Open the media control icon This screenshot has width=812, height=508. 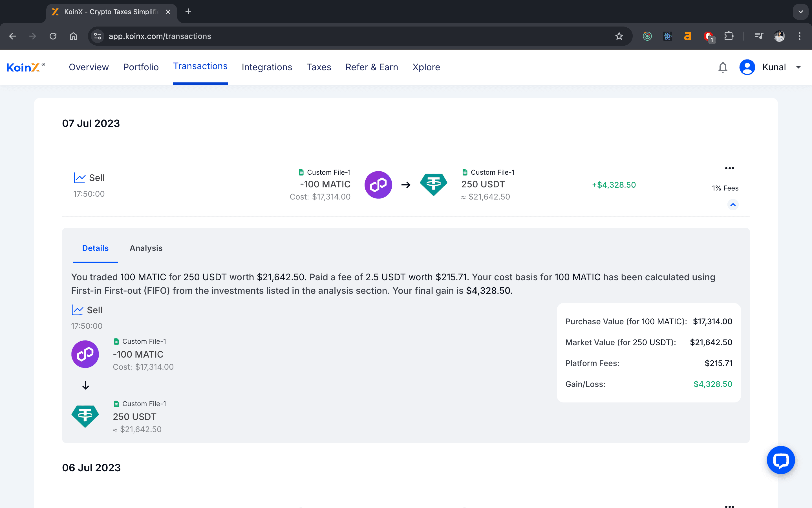coord(759,36)
